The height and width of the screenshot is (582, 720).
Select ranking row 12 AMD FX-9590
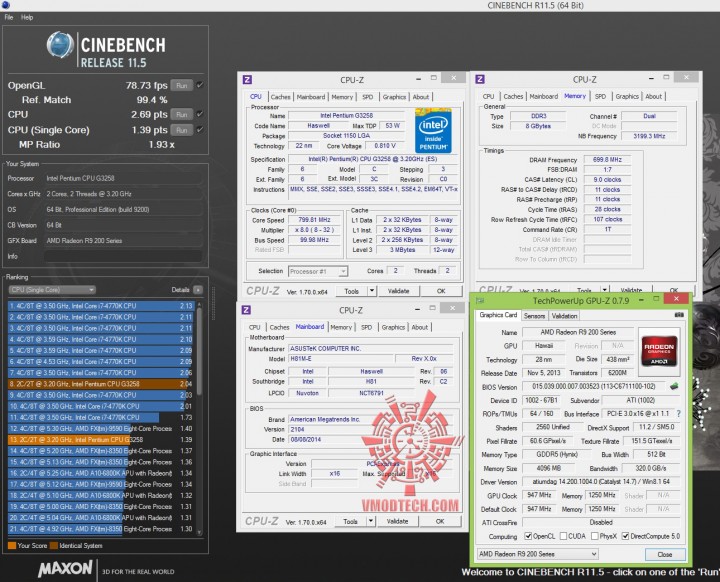tap(100, 428)
